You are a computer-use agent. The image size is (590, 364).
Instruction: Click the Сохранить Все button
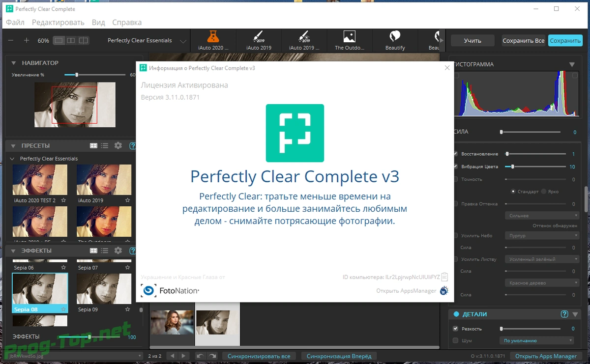coord(523,41)
